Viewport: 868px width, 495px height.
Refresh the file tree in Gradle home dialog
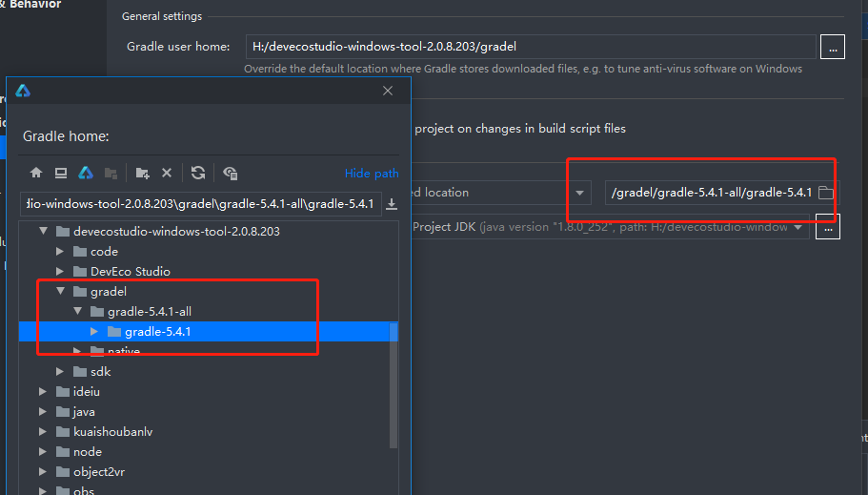[x=198, y=173]
